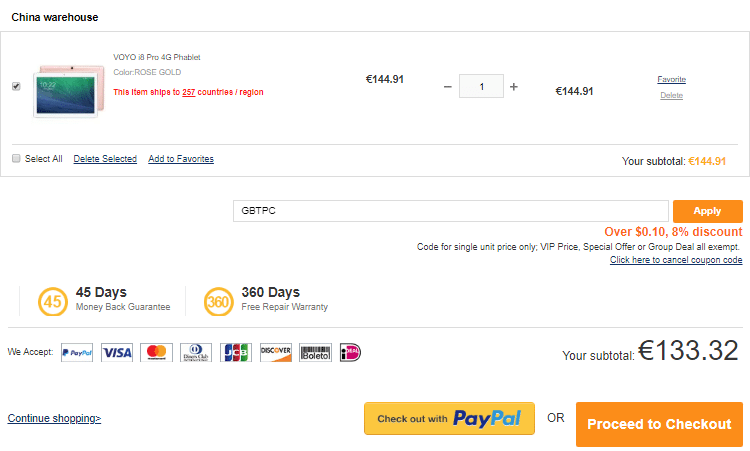Image resolution: width=750 pixels, height=451 pixels.
Task: Click the cancel coupon code link
Action: (676, 260)
